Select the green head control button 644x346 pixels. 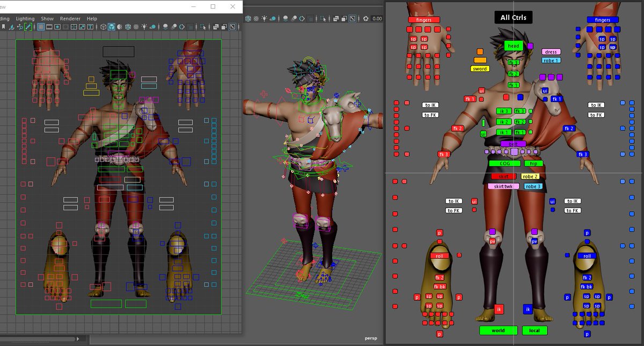(x=514, y=46)
